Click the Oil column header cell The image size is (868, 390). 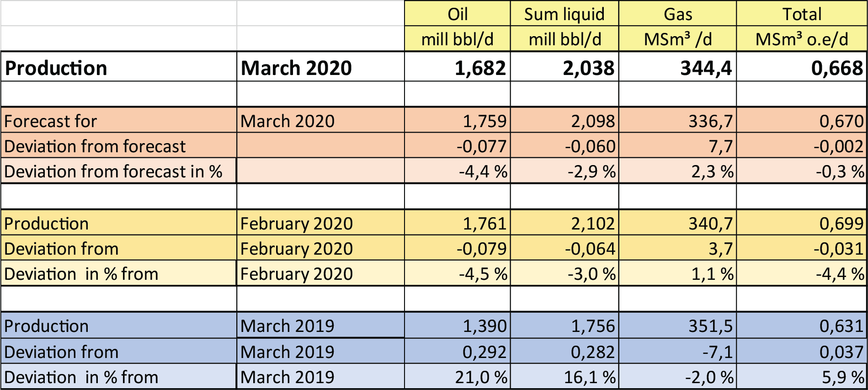[x=457, y=14]
